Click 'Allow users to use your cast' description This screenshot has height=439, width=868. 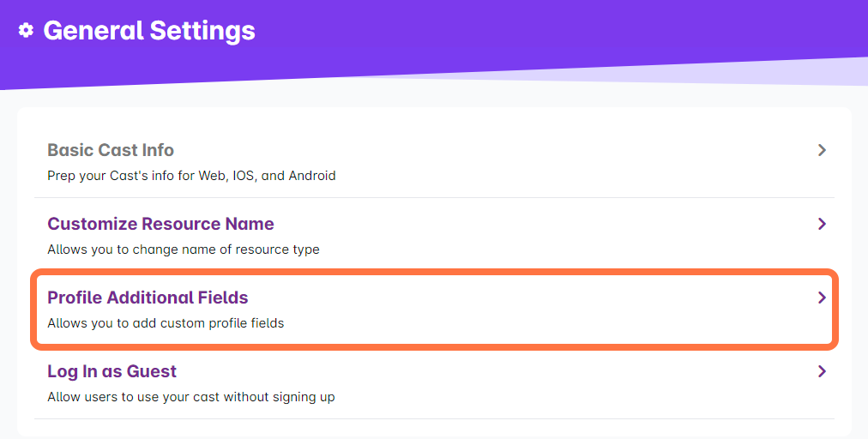(190, 397)
